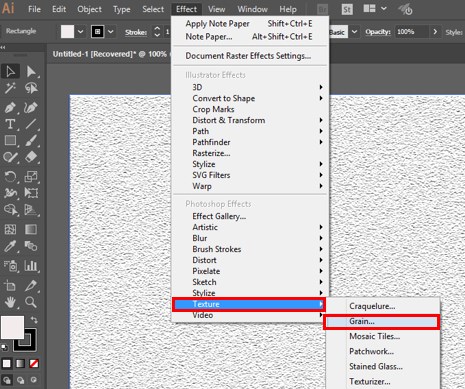Image resolution: width=465 pixels, height=389 pixels.
Task: Open the File menu
Action: (x=34, y=9)
